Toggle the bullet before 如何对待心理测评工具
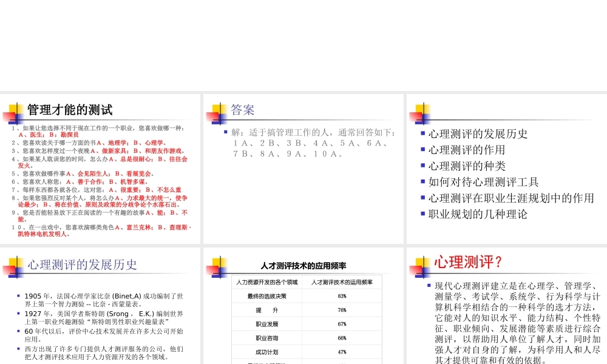The height and width of the screenshot is (364, 607). (x=422, y=183)
